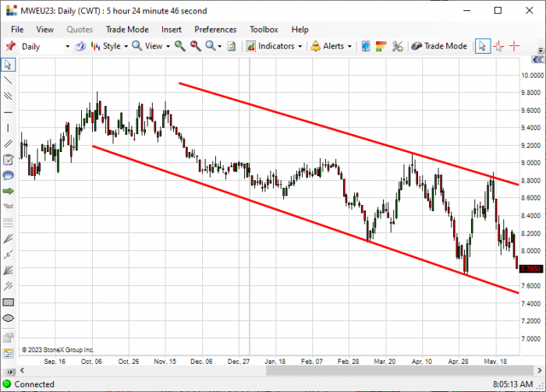Open the View menu in the menu bar
This screenshot has width=546, height=392.
click(x=45, y=30)
